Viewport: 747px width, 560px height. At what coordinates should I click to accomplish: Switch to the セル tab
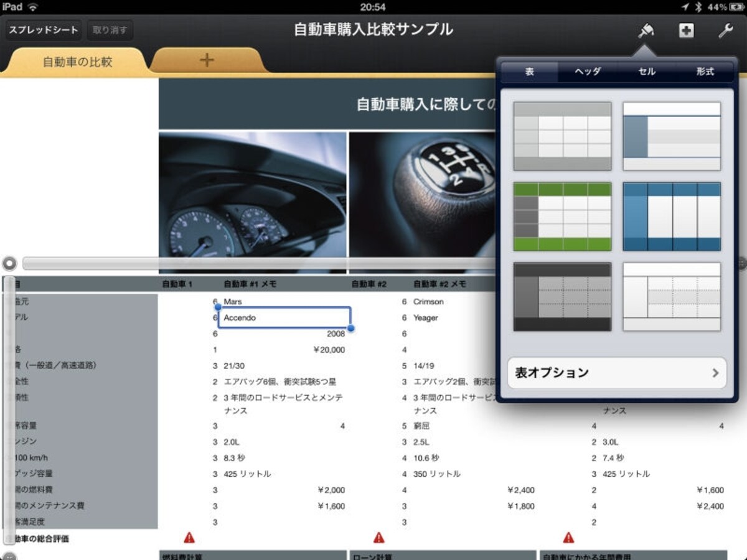pyautogui.click(x=647, y=72)
